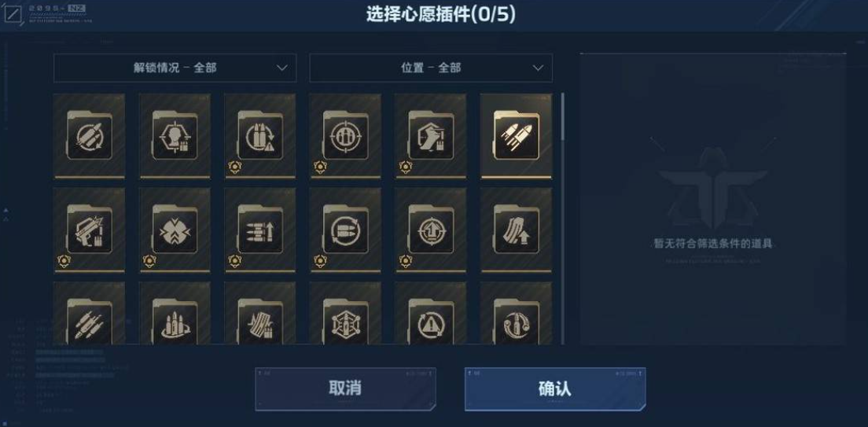Expand the chevron on the 位置 filter
This screenshot has height=427, width=868.
point(538,68)
